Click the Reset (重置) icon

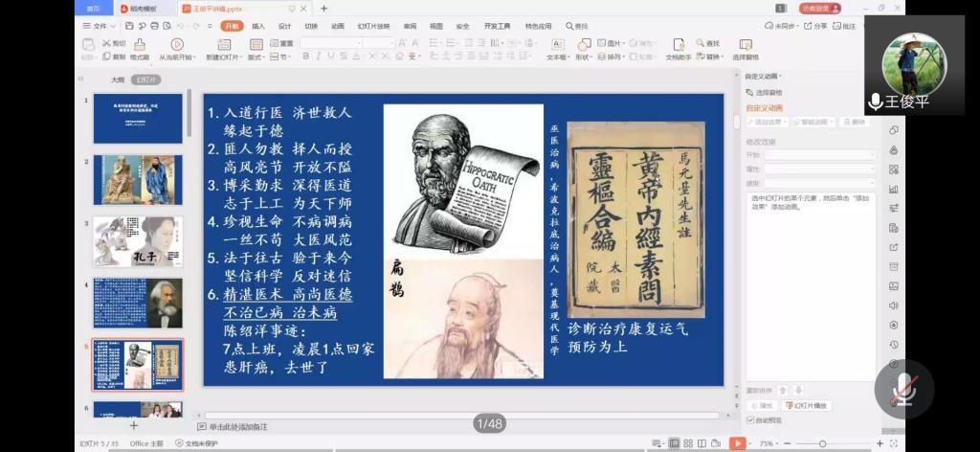[x=275, y=43]
